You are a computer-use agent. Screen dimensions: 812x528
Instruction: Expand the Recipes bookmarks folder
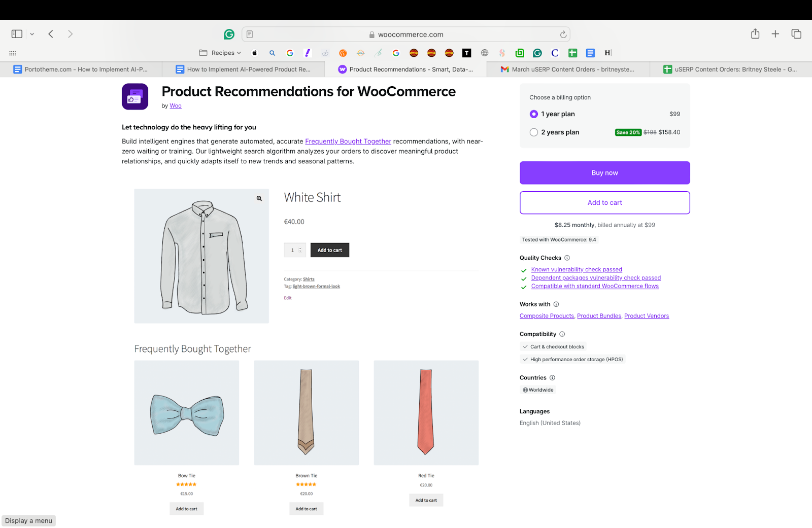coord(220,53)
